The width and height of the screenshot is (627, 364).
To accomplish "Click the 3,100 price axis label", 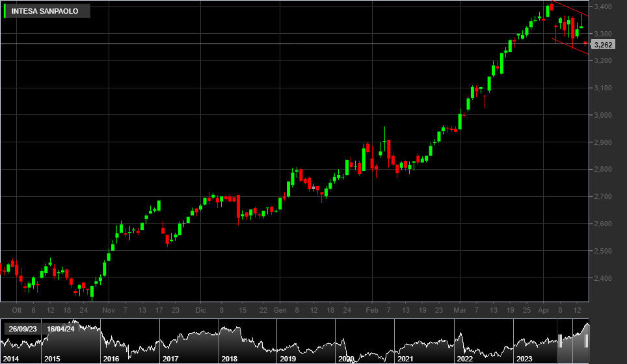I will [602, 88].
